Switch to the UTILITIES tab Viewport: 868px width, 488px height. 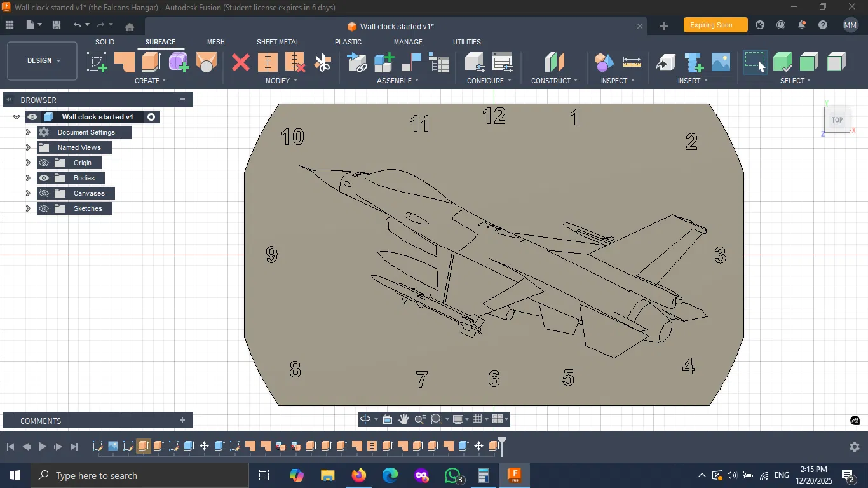coord(467,42)
